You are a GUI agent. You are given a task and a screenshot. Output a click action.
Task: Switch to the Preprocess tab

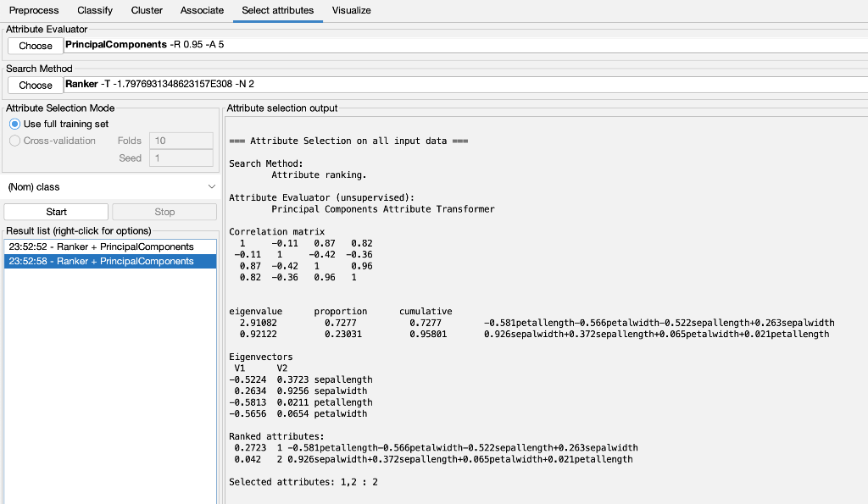click(34, 11)
